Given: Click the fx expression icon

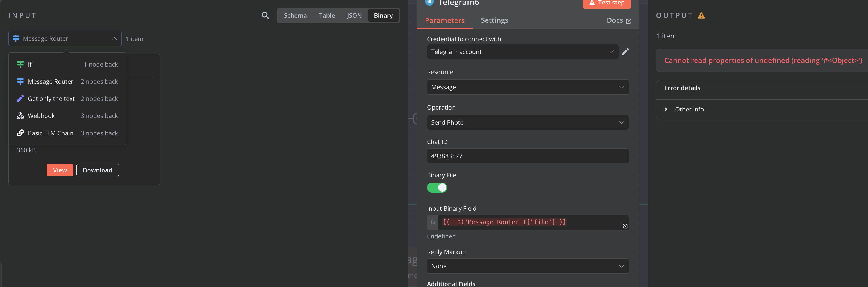Looking at the screenshot, I should click(433, 222).
